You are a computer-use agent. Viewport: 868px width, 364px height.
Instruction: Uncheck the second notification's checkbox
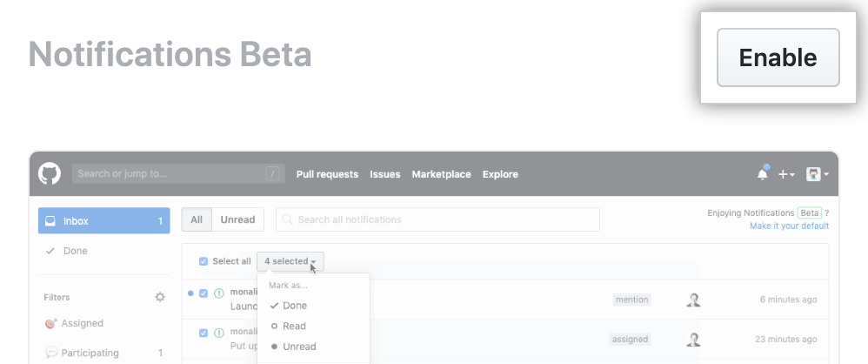[x=204, y=333]
